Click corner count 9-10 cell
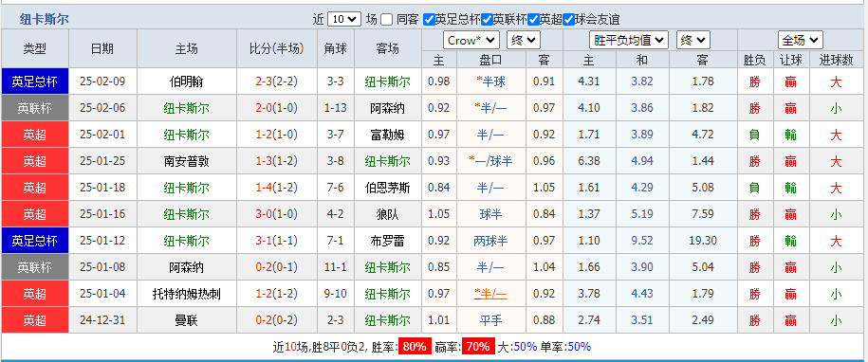The width and height of the screenshot is (868, 362). click(336, 294)
